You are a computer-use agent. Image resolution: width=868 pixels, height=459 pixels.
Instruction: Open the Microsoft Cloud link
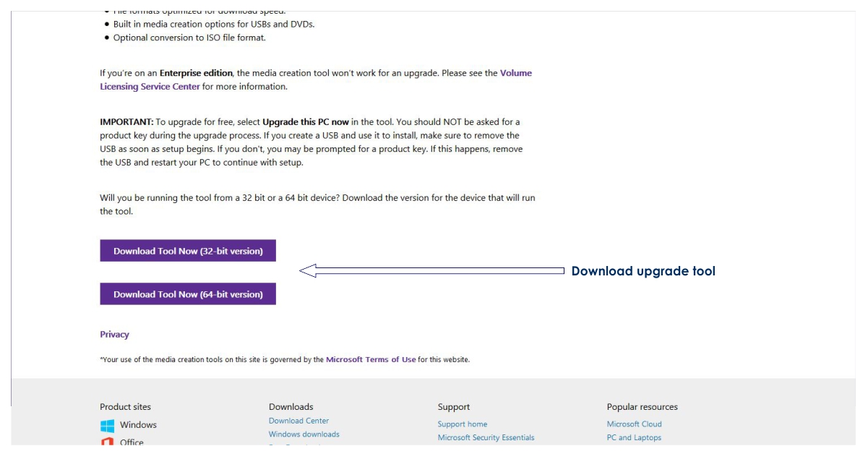[635, 424]
